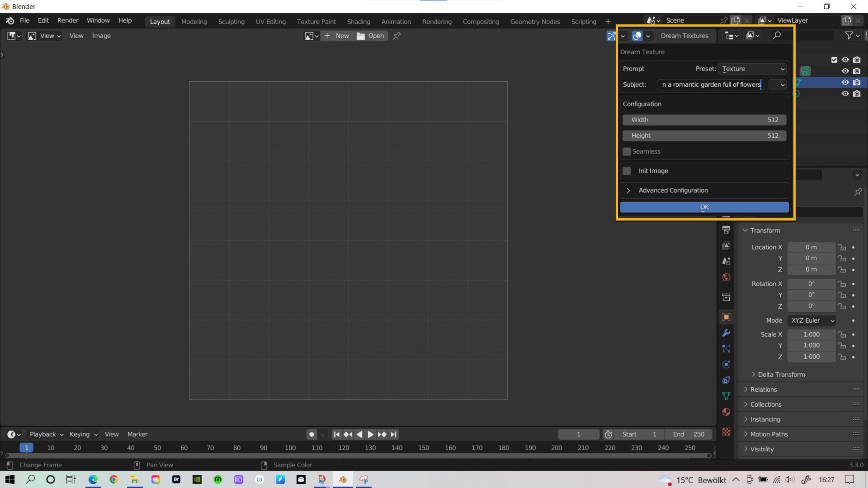Click the Width 512 slider field
This screenshot has height=488, width=868.
(704, 120)
